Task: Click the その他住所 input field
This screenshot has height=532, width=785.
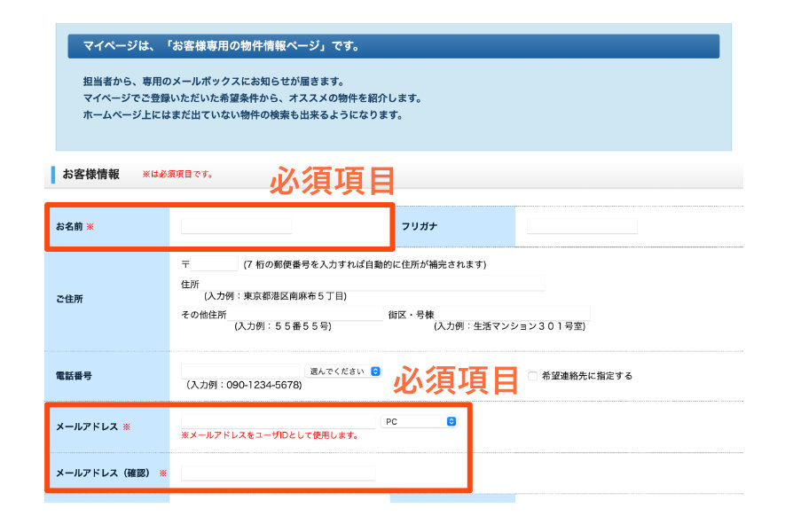Action: pos(305,314)
